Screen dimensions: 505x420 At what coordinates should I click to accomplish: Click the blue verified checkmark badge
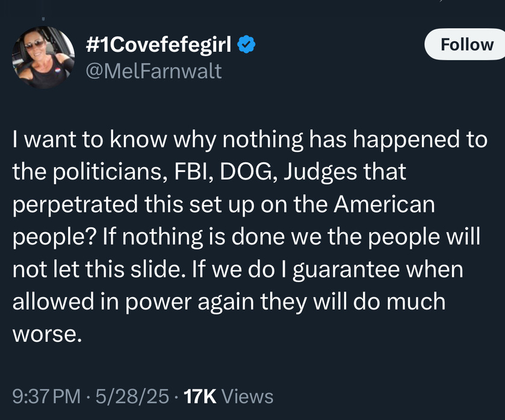coord(246,45)
